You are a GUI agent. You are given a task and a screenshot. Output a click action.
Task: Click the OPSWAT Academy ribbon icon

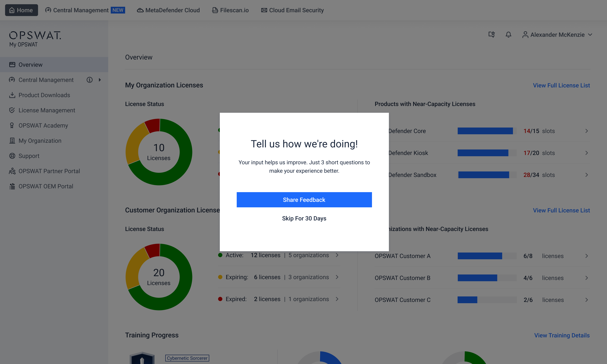(x=12, y=125)
